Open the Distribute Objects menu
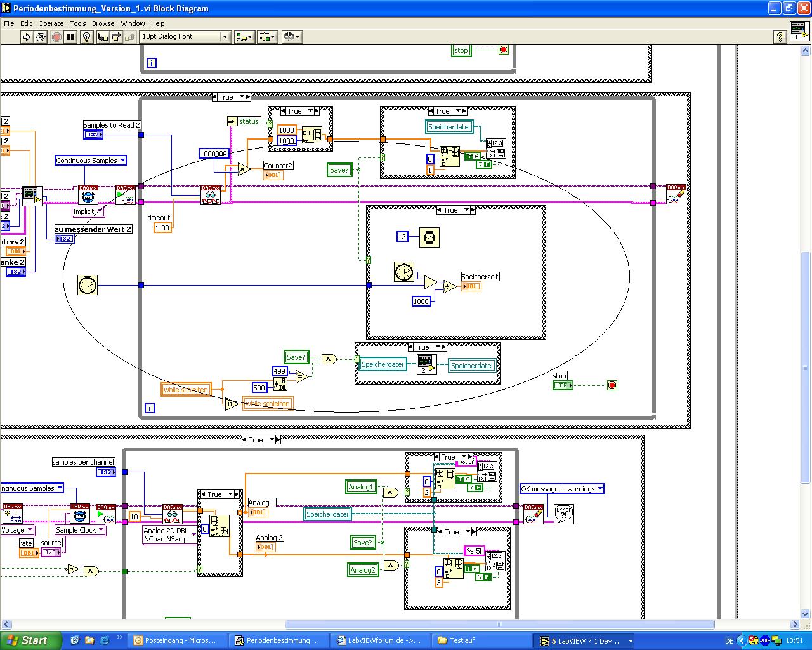Image resolution: width=812 pixels, height=650 pixels. [267, 37]
